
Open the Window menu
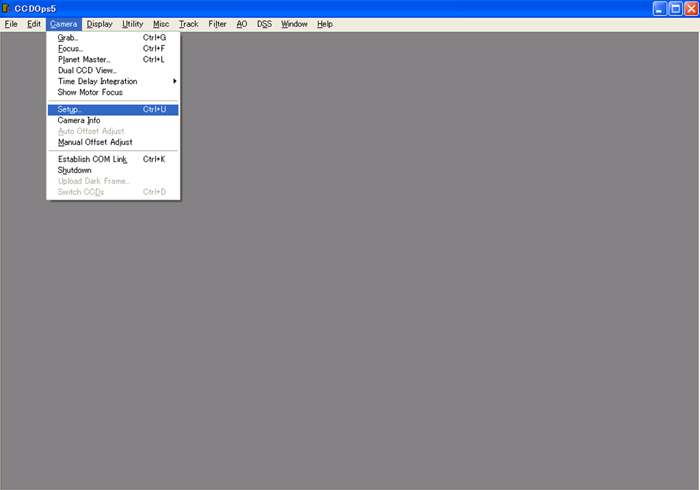coord(294,24)
